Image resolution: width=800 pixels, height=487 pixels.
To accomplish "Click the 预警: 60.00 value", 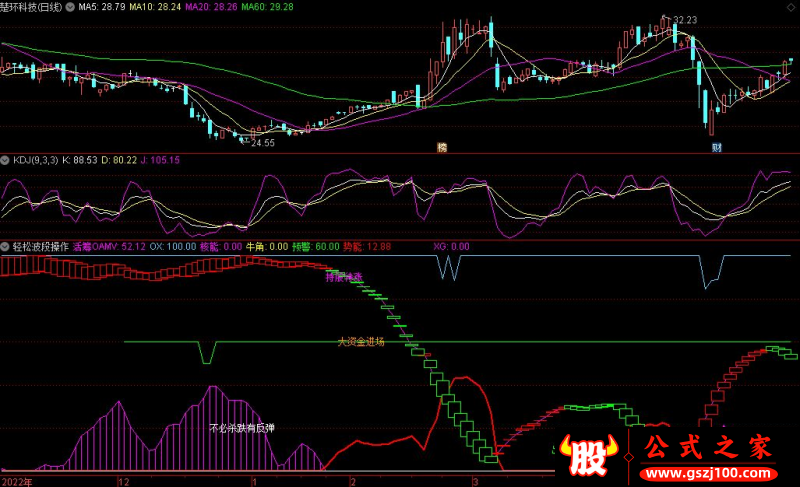I will click(315, 247).
